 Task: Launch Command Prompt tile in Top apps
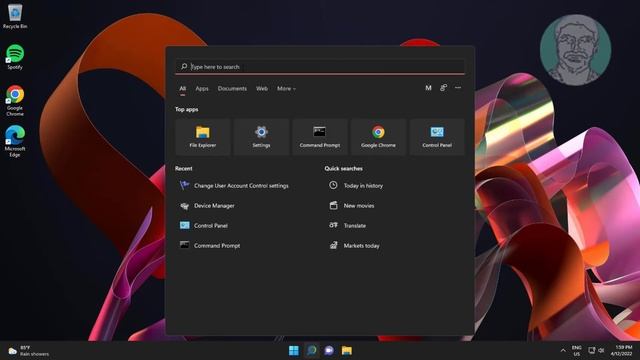[320, 137]
